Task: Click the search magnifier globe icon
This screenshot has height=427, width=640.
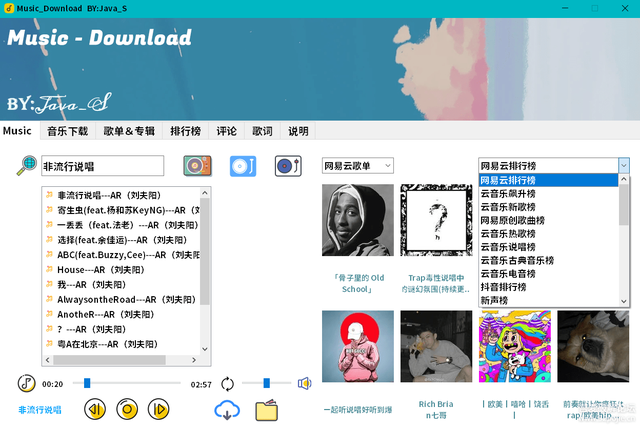Action: pos(27,165)
